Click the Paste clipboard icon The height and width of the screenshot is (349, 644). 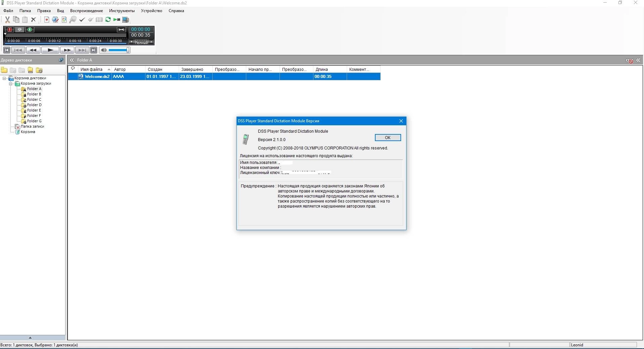pos(25,19)
